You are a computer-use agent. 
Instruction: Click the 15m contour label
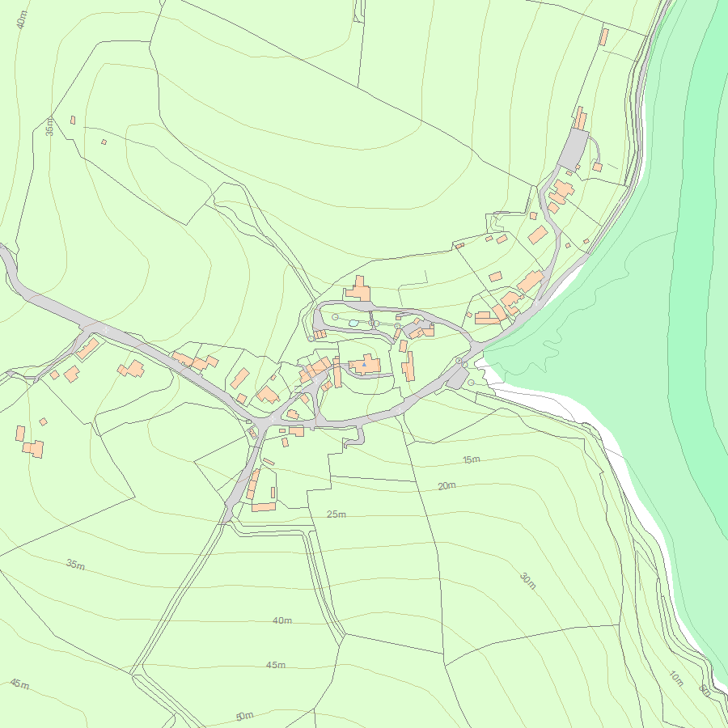point(472,459)
